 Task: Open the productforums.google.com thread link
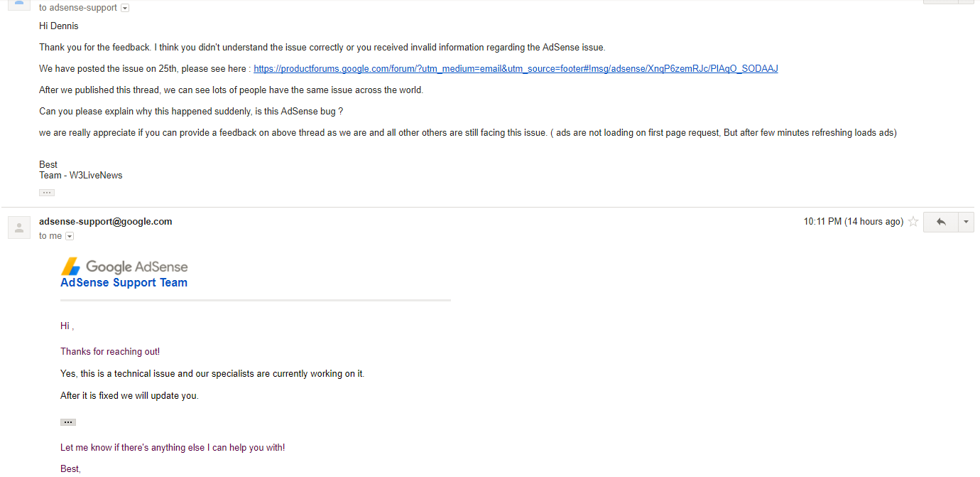point(516,69)
